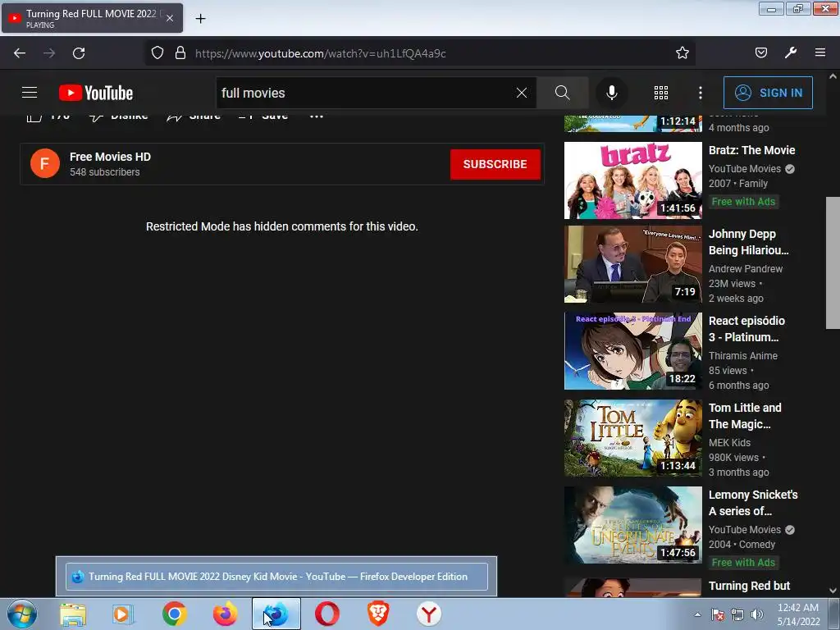Open the YouTube apps grid icon
Screen dimensions: 840x630
point(661,93)
